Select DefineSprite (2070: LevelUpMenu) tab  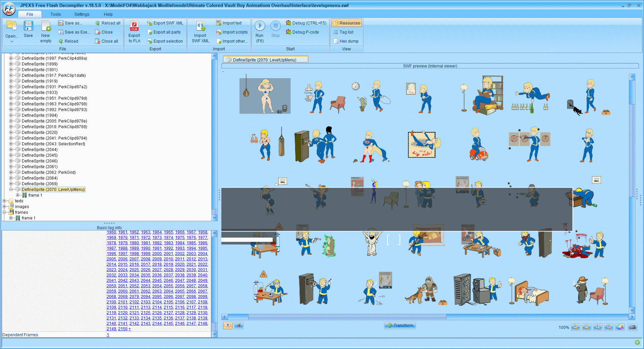coord(266,60)
